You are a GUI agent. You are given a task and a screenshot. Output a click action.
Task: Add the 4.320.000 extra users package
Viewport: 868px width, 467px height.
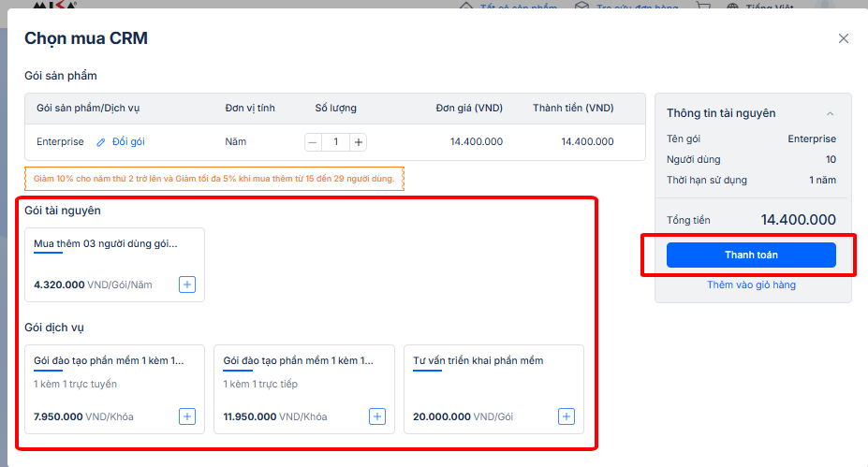click(187, 285)
